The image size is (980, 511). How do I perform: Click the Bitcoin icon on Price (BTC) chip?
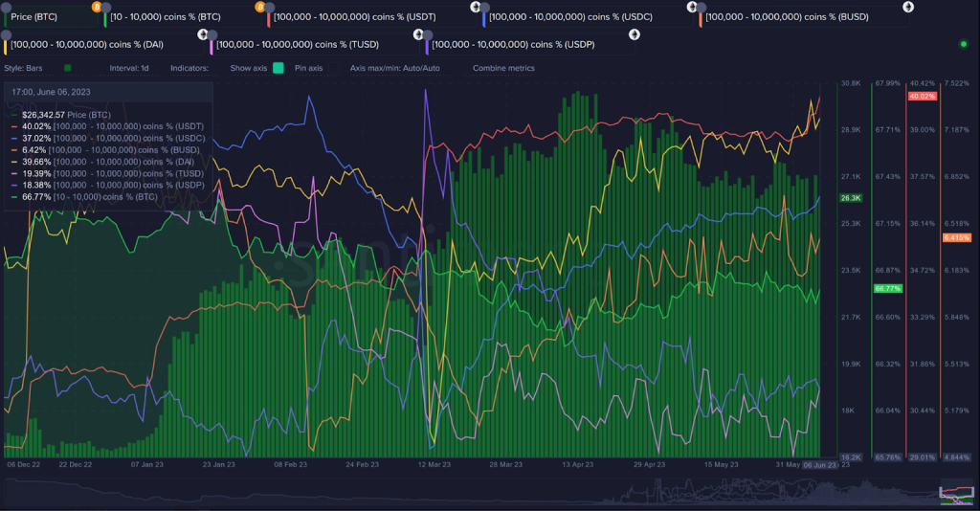pyautogui.click(x=97, y=7)
